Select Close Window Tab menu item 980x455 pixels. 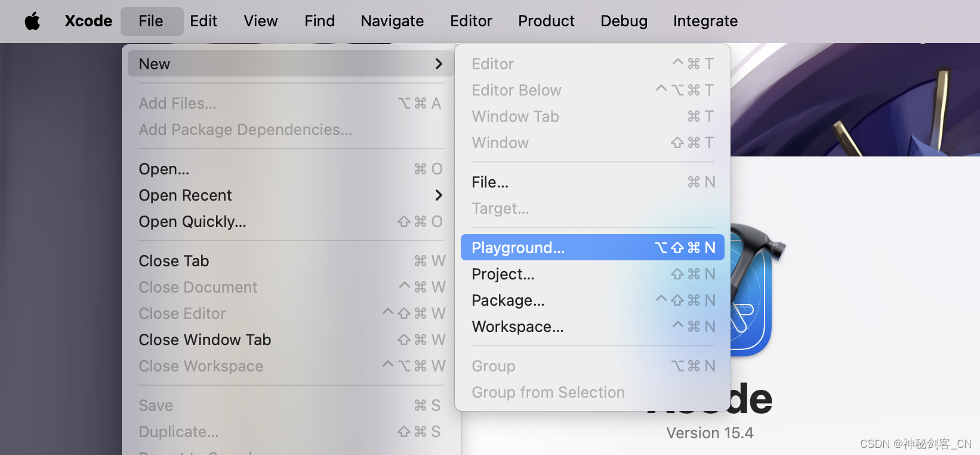point(291,340)
